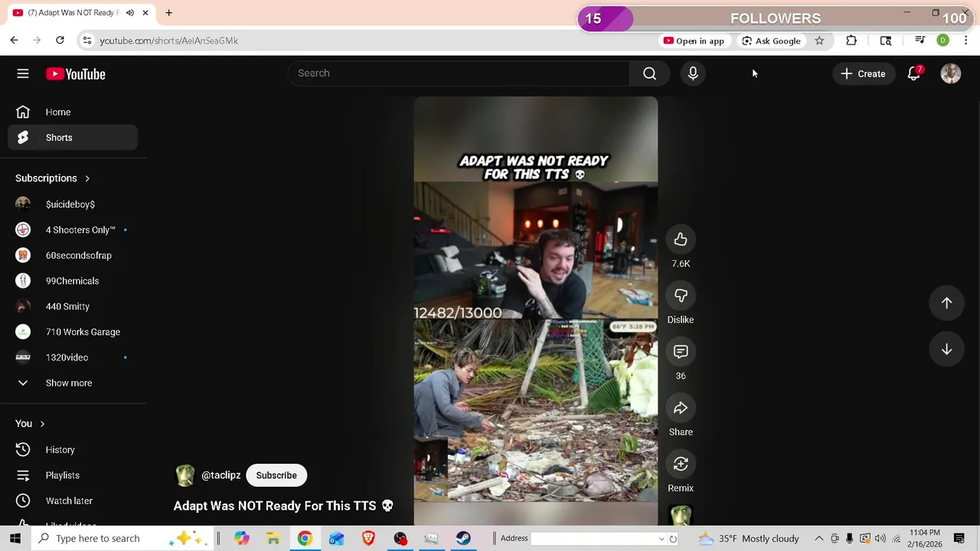Viewport: 980px width, 551px height.
Task: Open the tab search side panel icon
Action: coord(886,41)
